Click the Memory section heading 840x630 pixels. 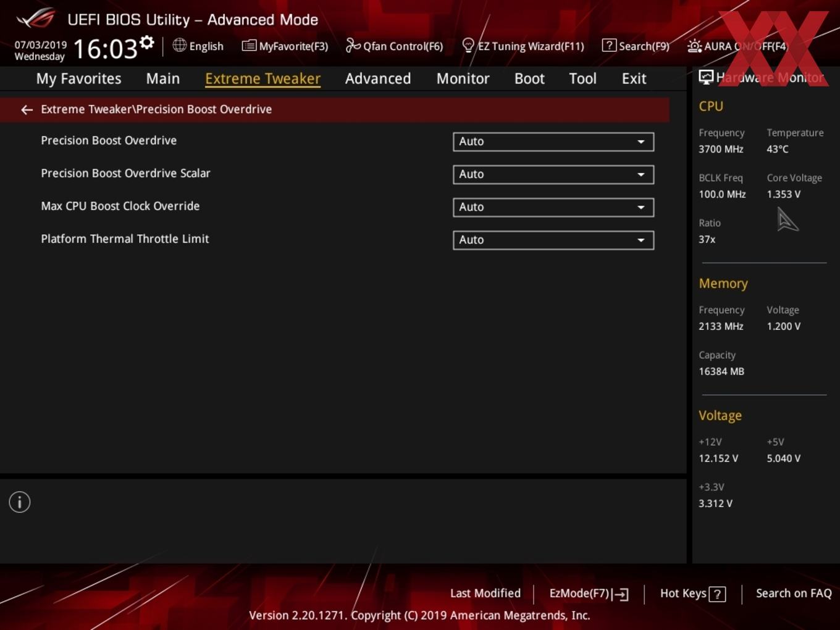723,283
